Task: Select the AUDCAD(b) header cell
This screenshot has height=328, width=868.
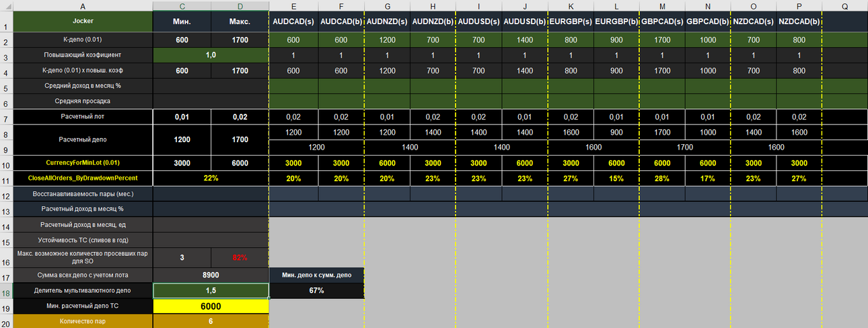Action: (340, 22)
